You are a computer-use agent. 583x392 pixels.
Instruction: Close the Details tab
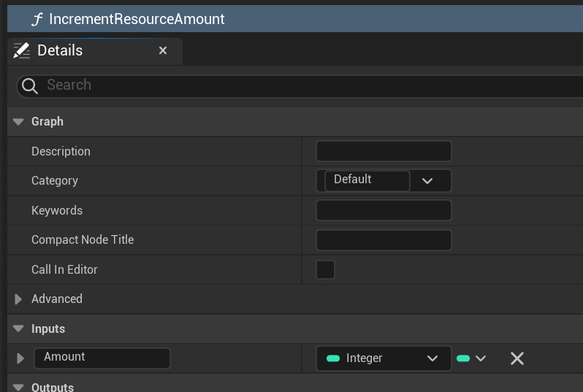tap(163, 50)
